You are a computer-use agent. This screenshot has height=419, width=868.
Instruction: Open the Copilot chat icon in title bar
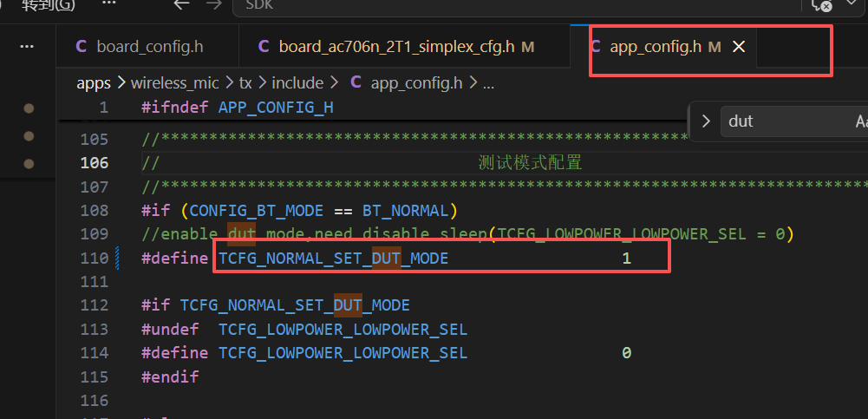[x=821, y=5]
